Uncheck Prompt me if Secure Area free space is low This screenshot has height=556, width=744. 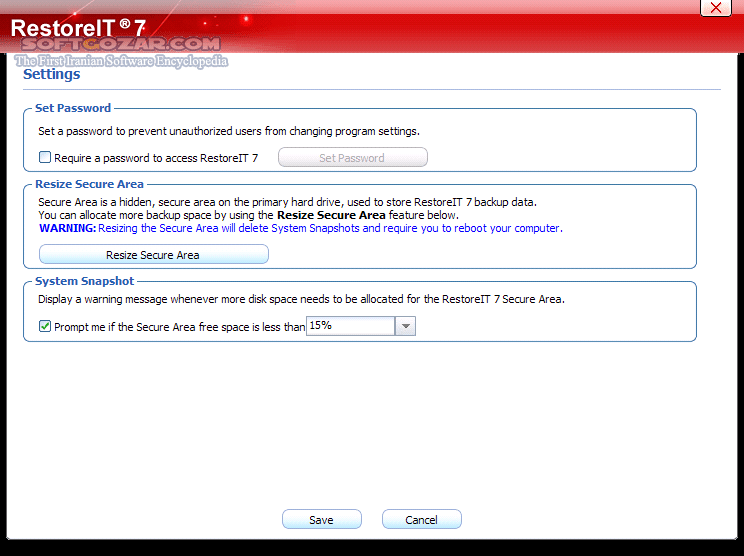[45, 326]
